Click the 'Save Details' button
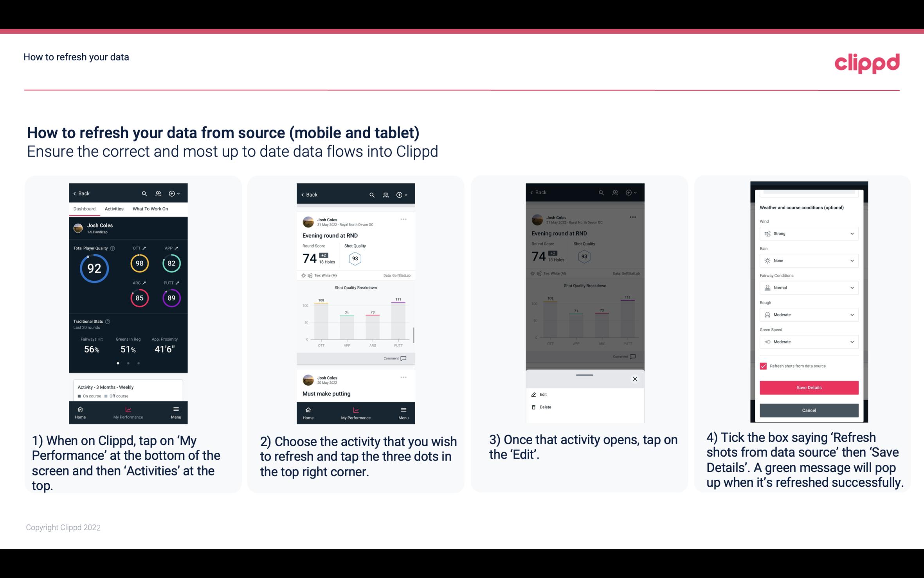Image resolution: width=924 pixels, height=578 pixels. click(x=808, y=388)
